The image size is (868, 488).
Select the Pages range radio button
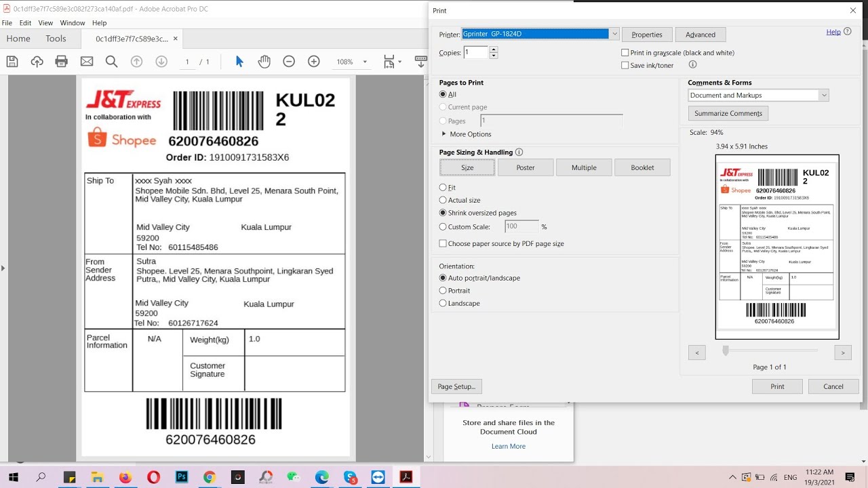pyautogui.click(x=443, y=121)
